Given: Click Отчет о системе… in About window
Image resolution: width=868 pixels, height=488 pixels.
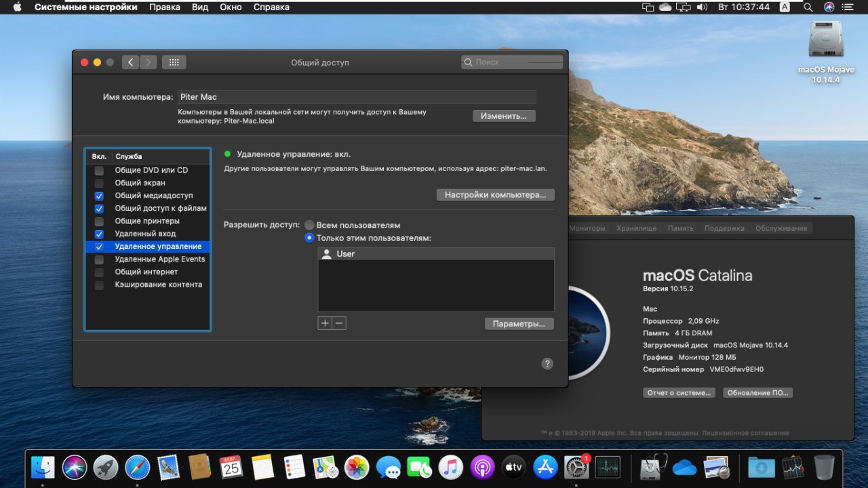Looking at the screenshot, I should tap(679, 393).
